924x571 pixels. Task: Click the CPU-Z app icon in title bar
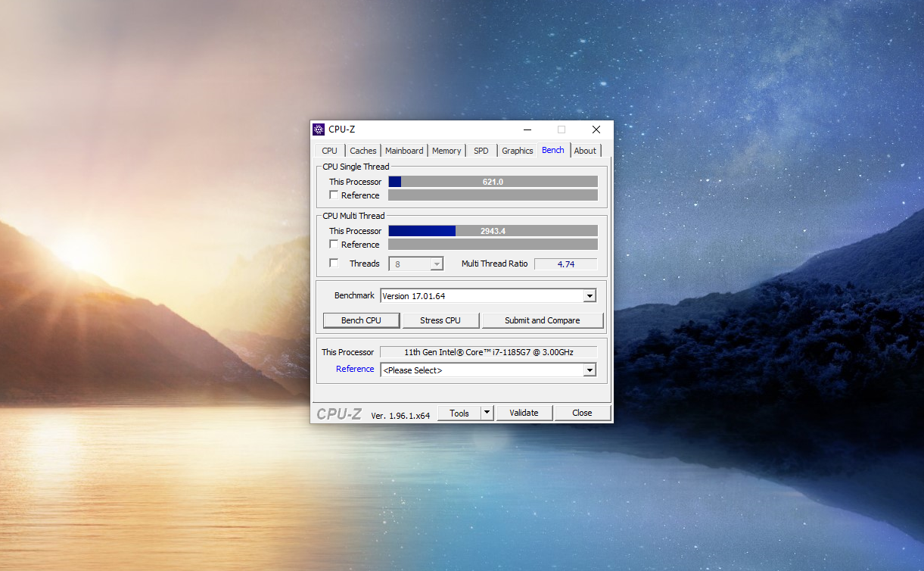319,129
